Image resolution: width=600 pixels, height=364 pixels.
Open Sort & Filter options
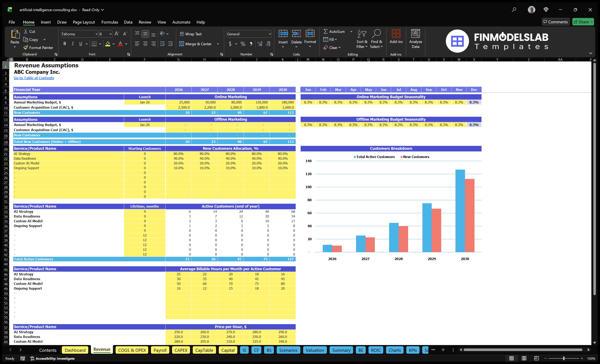[362, 38]
